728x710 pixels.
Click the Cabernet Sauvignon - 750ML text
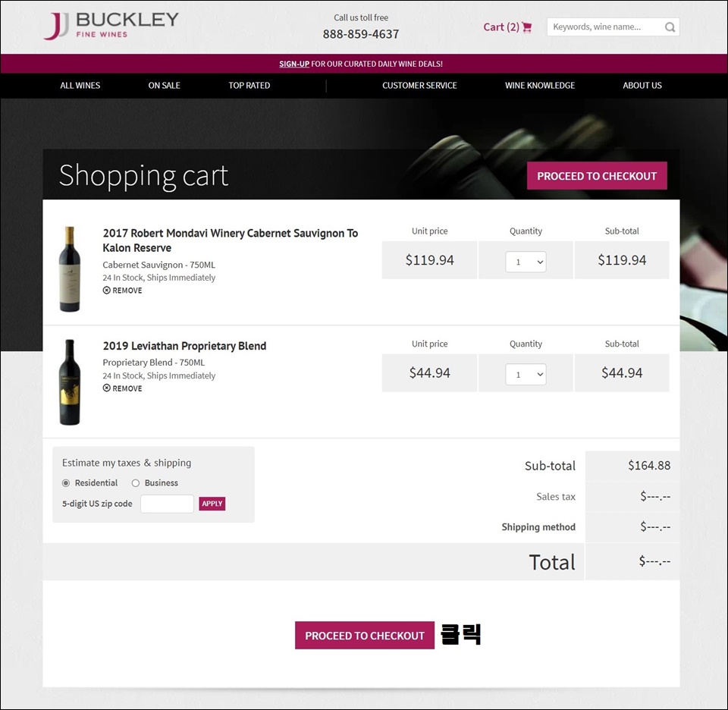coord(158,265)
